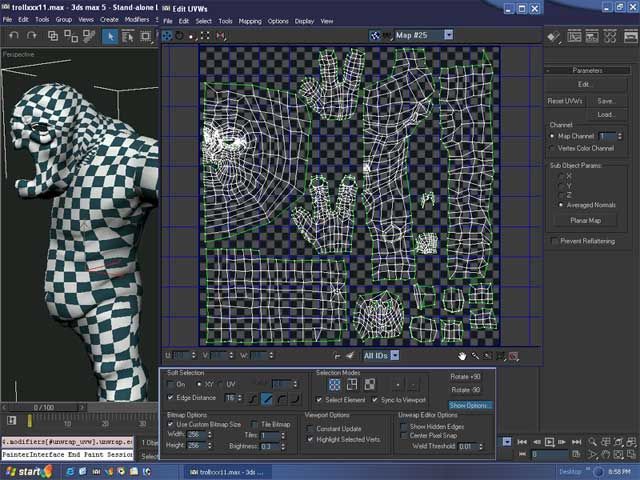Open the Select by Name tool
This screenshot has width=640, height=480.
pos(130,36)
